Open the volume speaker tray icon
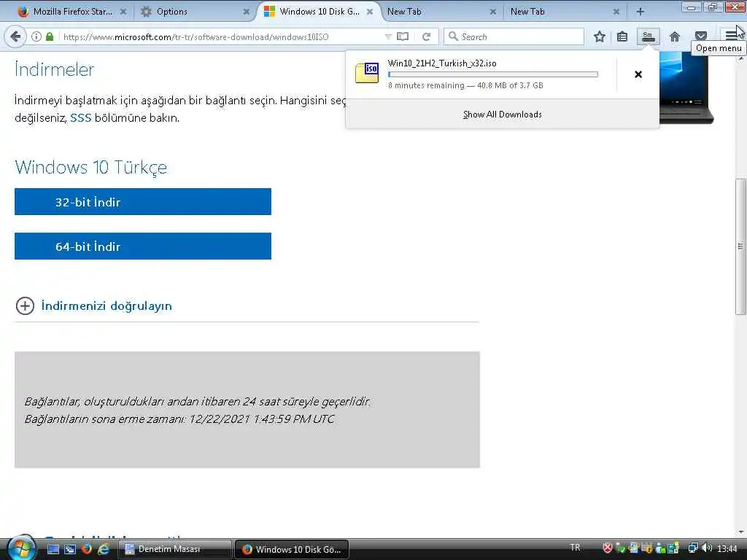This screenshot has width=747, height=560. pos(707,548)
